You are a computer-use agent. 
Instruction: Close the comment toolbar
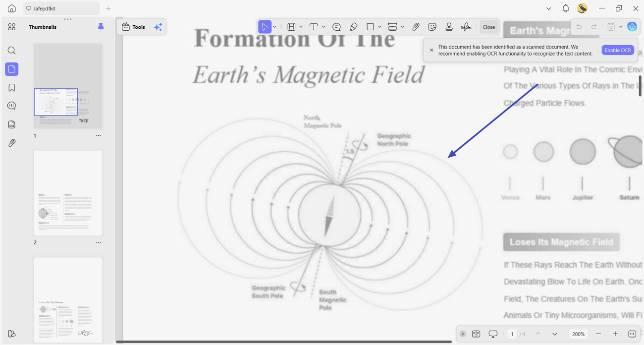[489, 27]
